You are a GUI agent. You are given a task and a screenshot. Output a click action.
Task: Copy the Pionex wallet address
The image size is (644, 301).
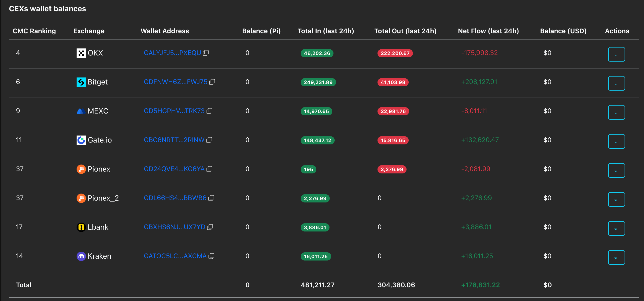pyautogui.click(x=209, y=169)
